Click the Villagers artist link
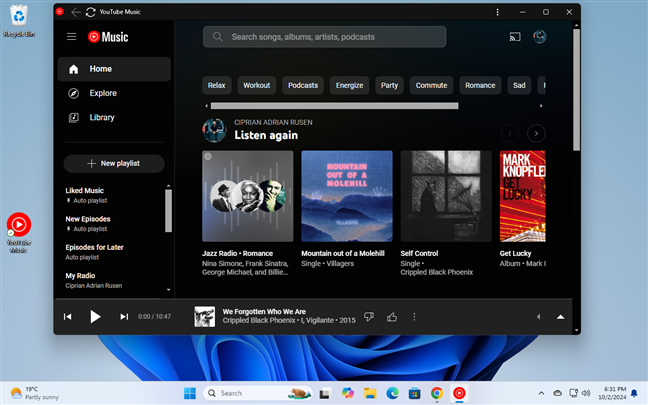This screenshot has height=405, width=648. pos(340,264)
